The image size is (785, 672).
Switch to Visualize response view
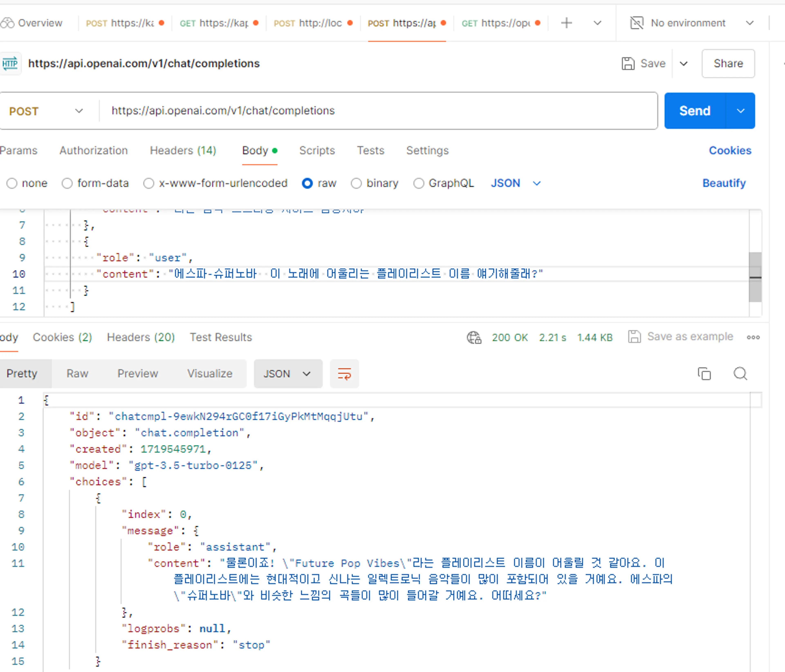pyautogui.click(x=210, y=374)
